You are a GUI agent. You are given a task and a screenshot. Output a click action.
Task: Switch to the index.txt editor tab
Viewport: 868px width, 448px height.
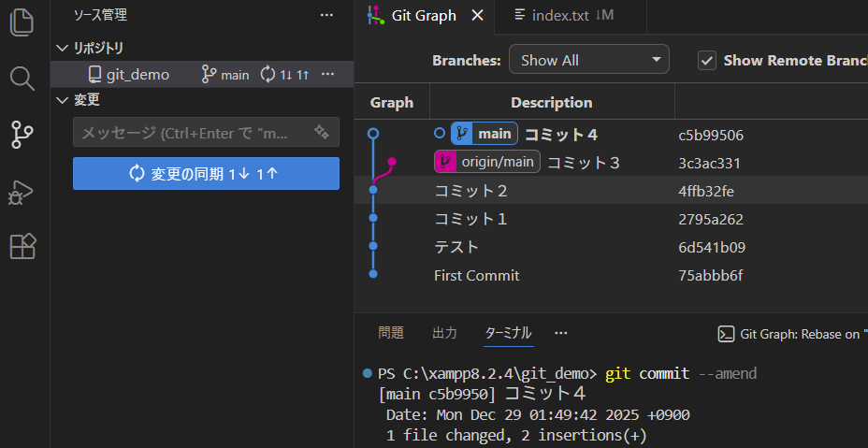click(x=564, y=16)
